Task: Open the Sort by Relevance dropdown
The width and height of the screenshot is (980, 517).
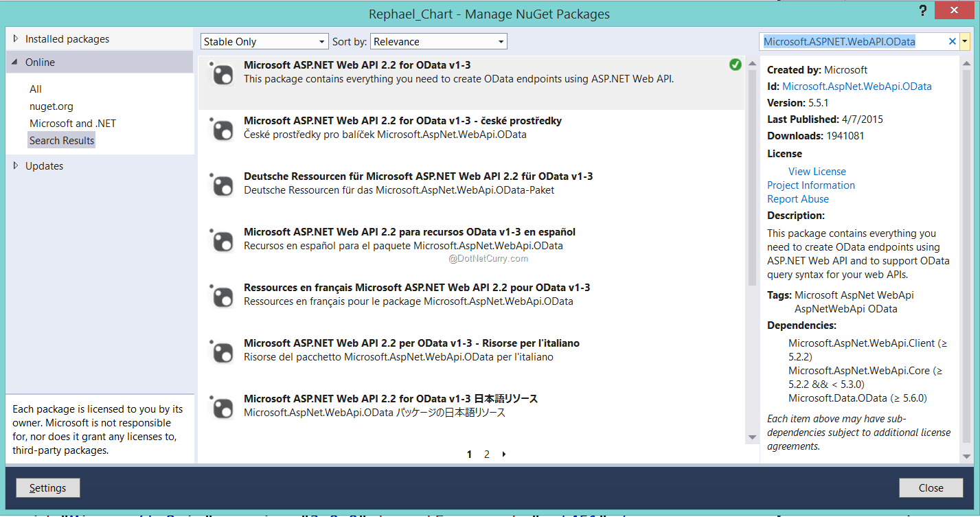Action: 438,41
